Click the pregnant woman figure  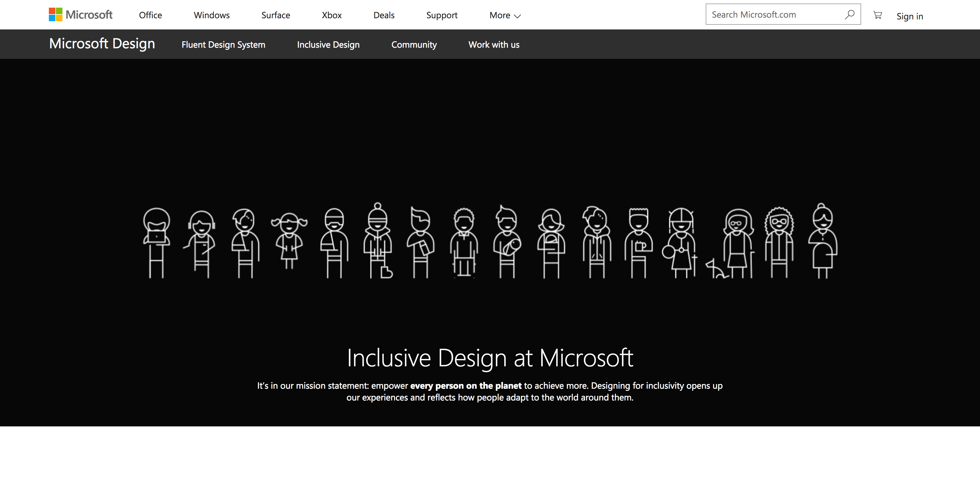click(x=823, y=241)
